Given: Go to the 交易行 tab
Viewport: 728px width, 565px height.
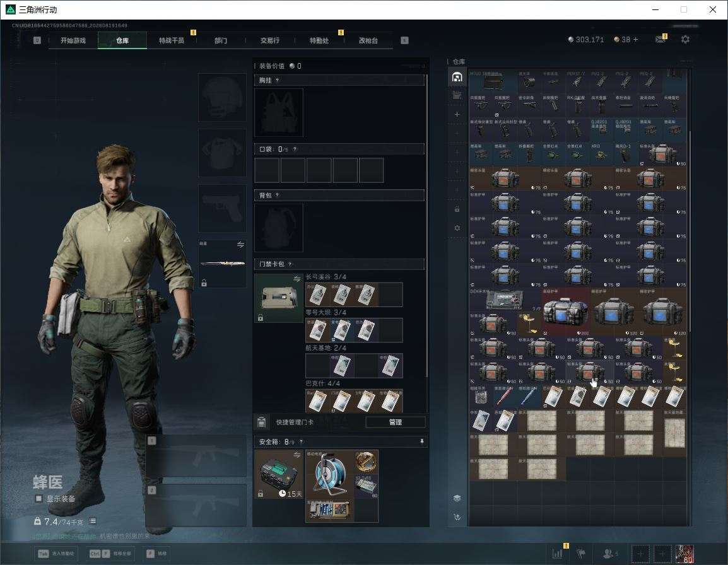Looking at the screenshot, I should 270,40.
